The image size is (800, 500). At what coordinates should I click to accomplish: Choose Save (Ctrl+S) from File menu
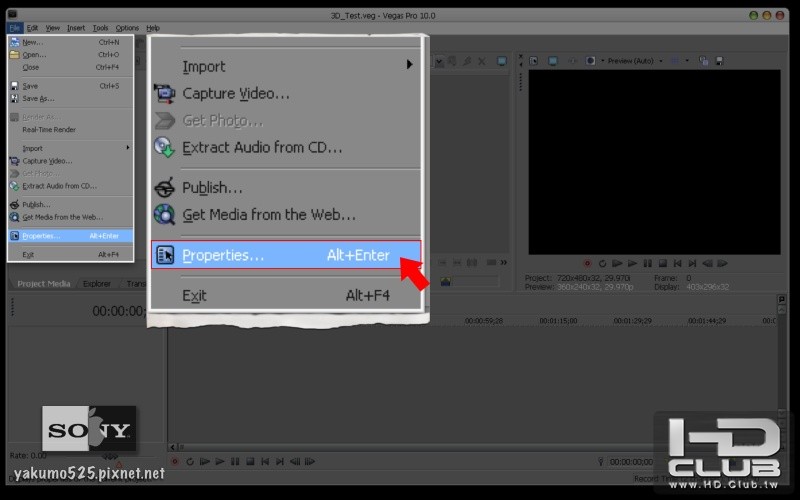point(70,86)
